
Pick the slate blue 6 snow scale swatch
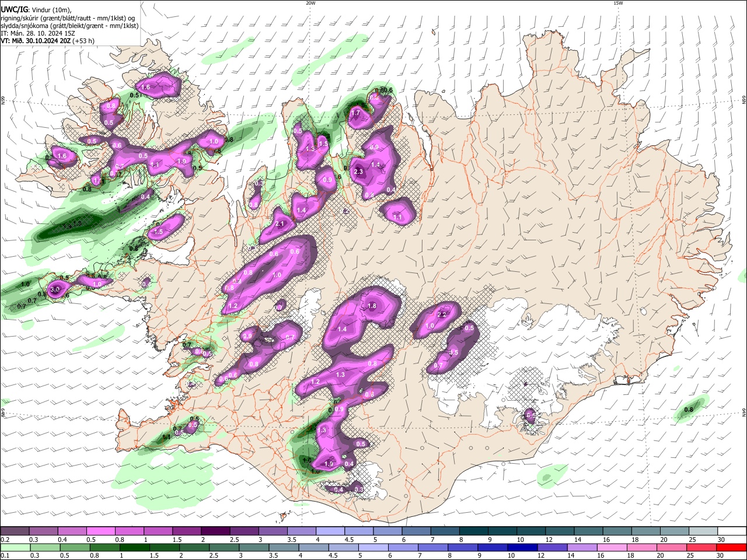coord(417,531)
